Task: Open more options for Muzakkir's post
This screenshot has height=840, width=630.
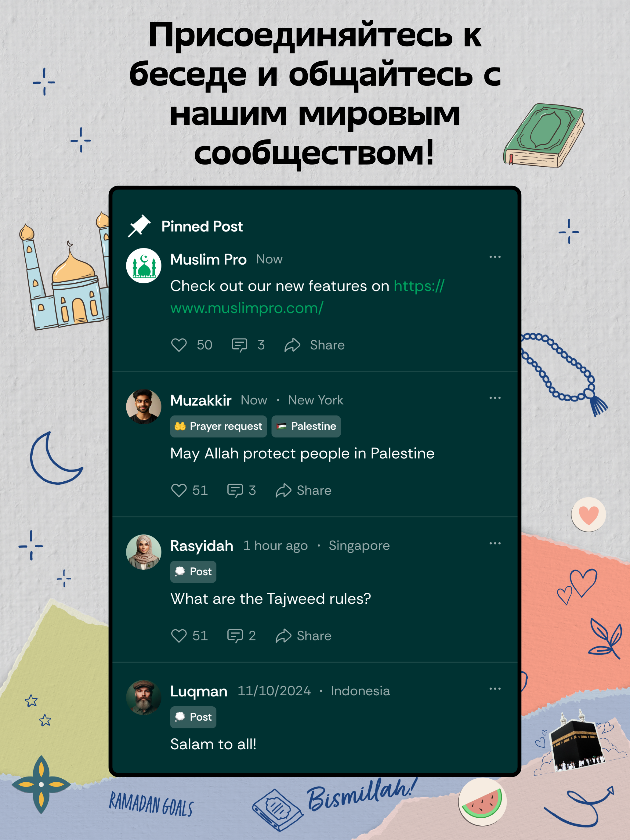Action: (x=495, y=398)
